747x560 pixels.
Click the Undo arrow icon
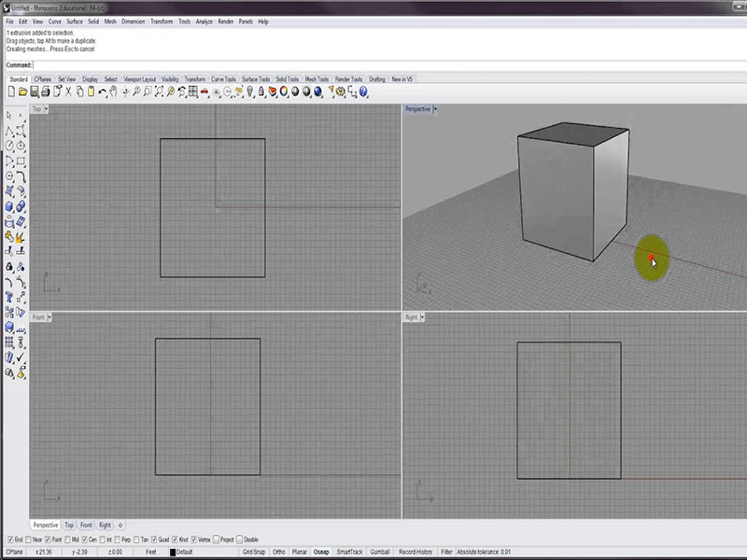[102, 91]
